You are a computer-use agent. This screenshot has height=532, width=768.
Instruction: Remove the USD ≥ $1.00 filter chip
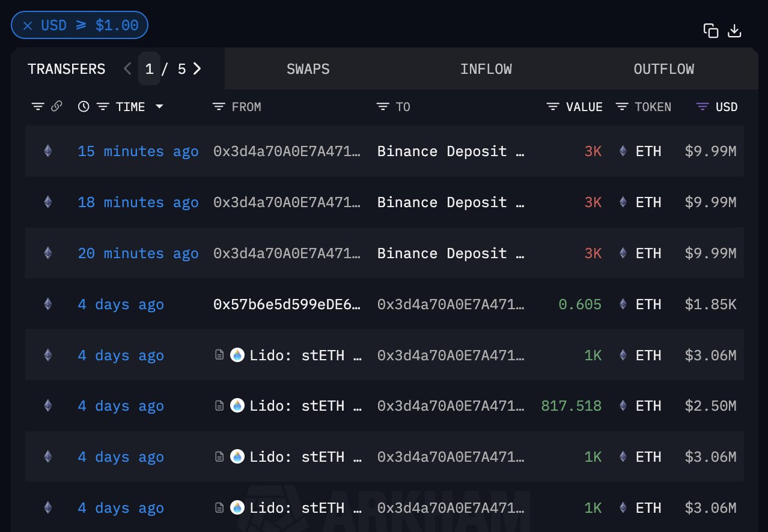click(28, 25)
